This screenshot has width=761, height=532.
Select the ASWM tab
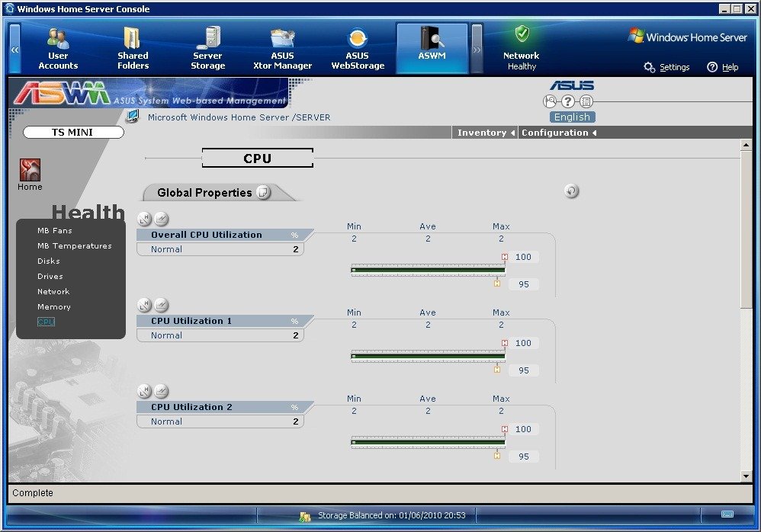432,48
